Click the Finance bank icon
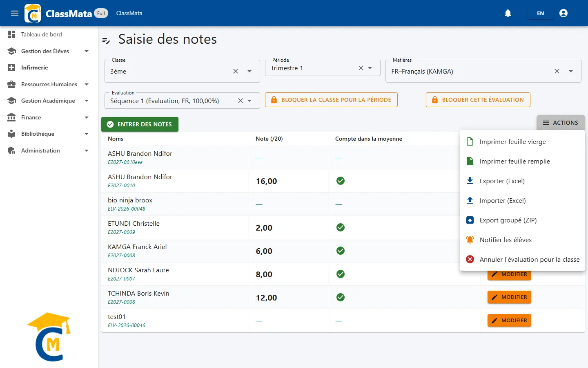Screen dimensions: 588x368 11,117
